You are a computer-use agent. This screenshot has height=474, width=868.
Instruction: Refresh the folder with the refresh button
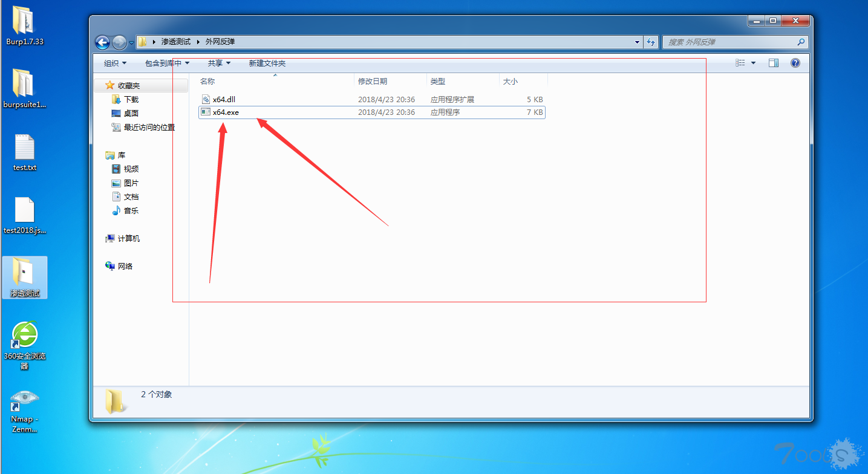click(651, 42)
